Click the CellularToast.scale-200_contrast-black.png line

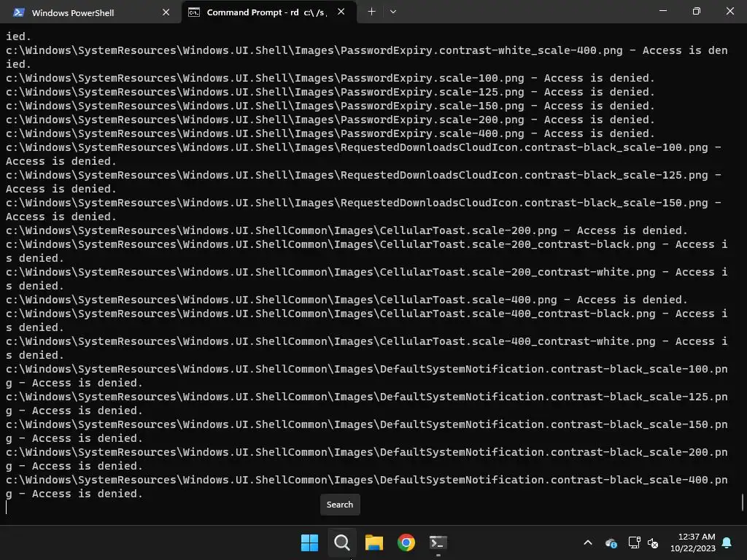pos(367,251)
